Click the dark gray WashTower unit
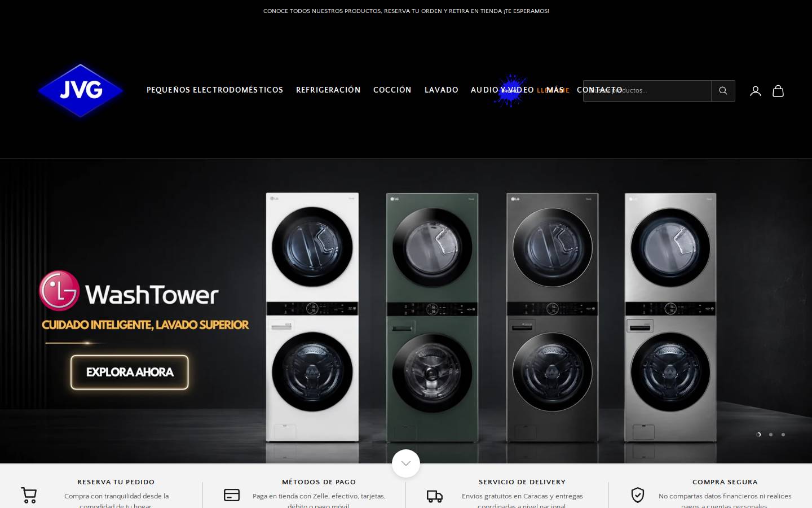Screen dimensions: 812x508 pos(553,317)
